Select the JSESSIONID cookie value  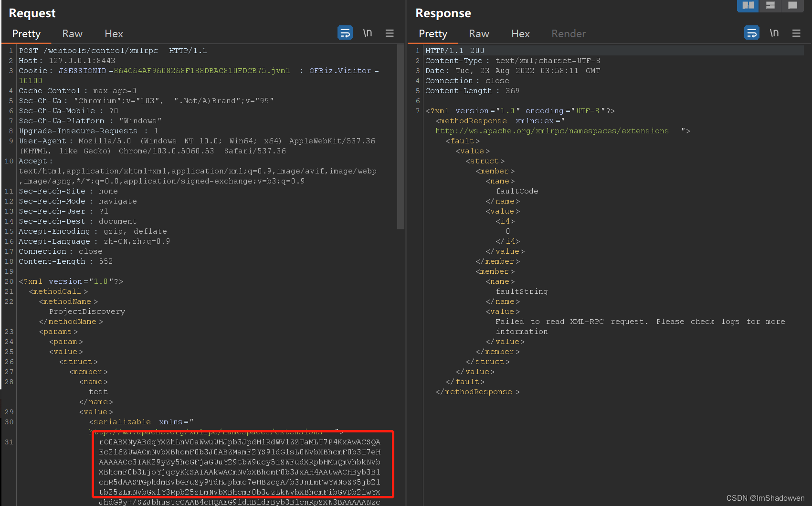coord(202,71)
